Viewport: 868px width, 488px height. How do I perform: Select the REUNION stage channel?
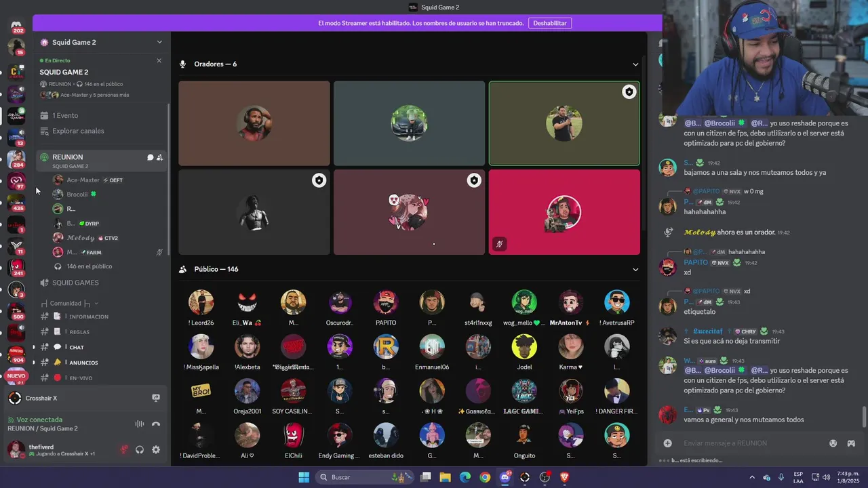102,161
